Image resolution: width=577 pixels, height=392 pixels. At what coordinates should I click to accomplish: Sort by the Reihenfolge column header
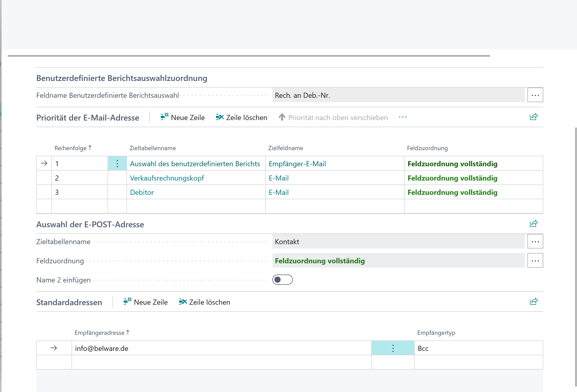(71, 148)
